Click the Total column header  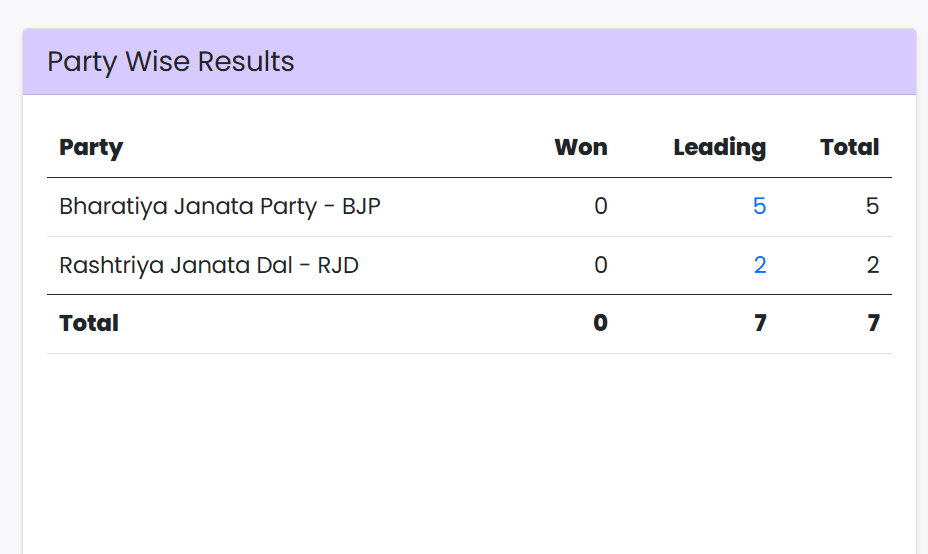coord(849,148)
